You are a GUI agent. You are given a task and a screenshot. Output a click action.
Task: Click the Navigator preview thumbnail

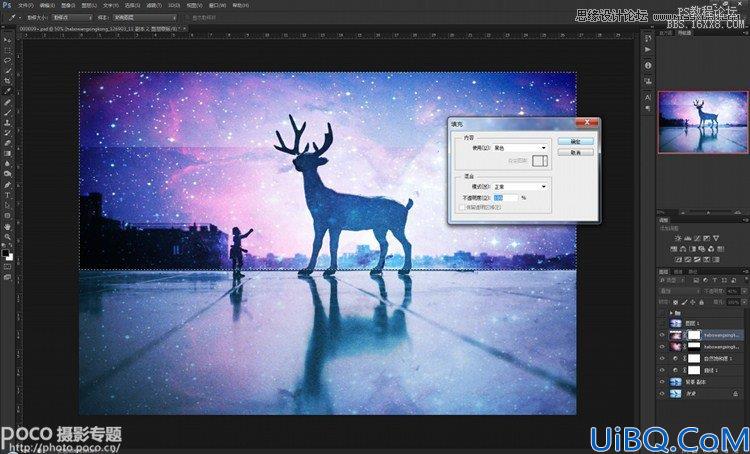click(x=703, y=122)
